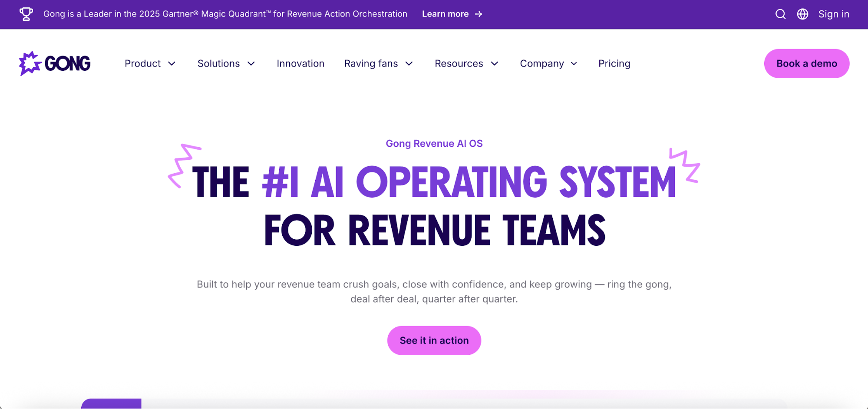Click the Sign in link

click(x=833, y=14)
